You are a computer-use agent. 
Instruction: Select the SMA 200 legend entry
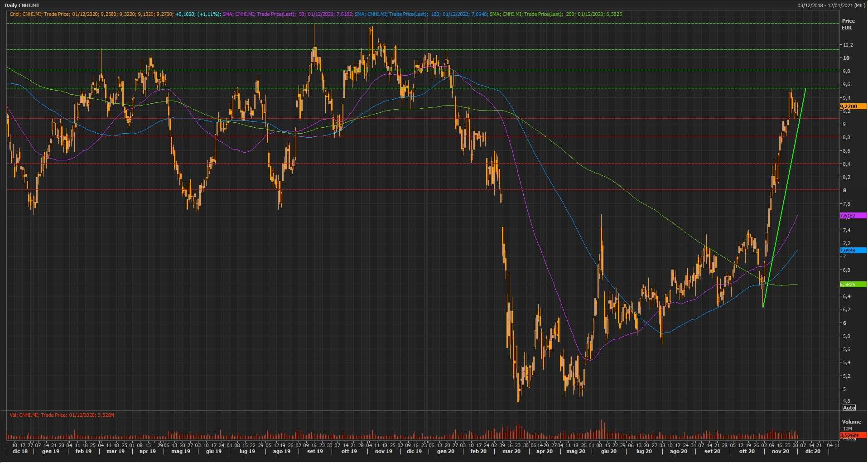(x=555, y=14)
